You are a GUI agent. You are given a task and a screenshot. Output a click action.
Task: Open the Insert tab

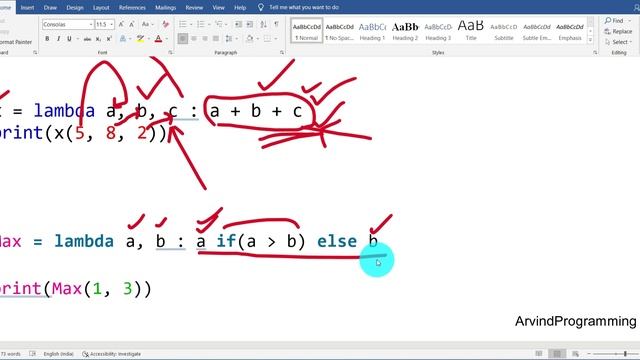click(x=27, y=7)
